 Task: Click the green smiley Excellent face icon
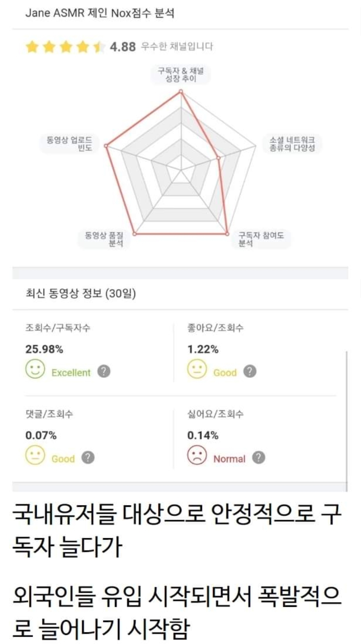point(35,369)
